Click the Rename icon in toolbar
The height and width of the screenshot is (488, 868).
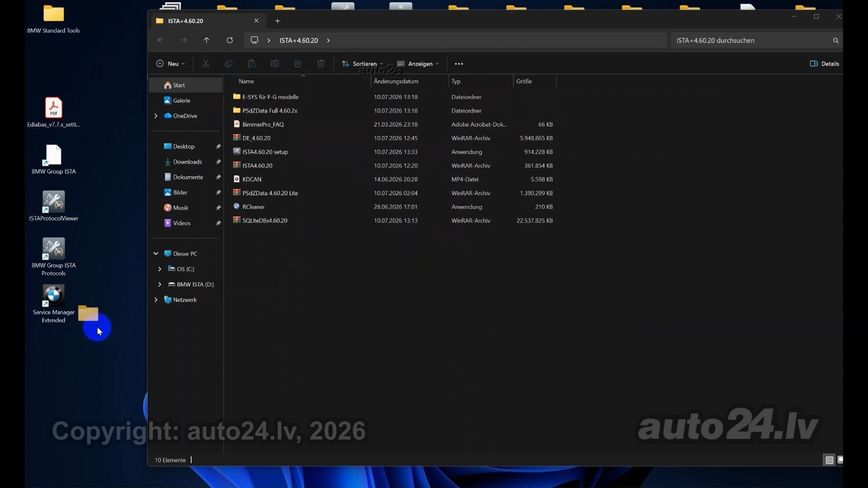pos(275,64)
